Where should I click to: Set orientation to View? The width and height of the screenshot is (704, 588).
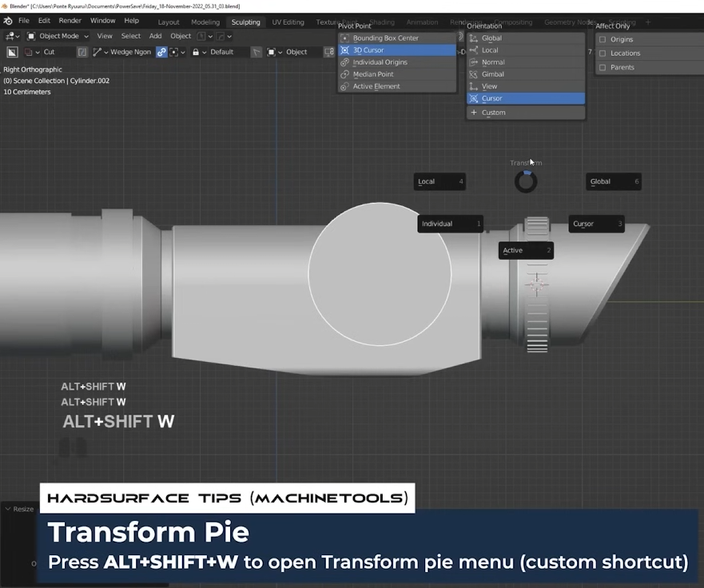526,86
